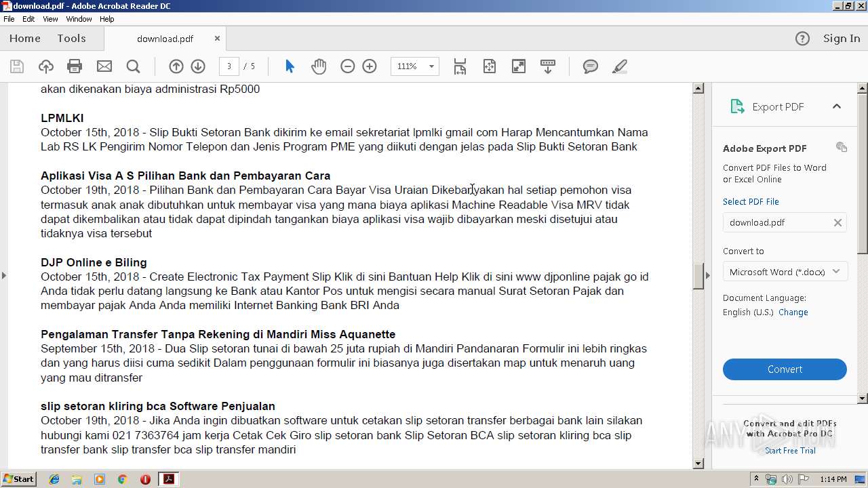Click the Select PDF File link
Screen dimensions: 868x488
[751, 201]
